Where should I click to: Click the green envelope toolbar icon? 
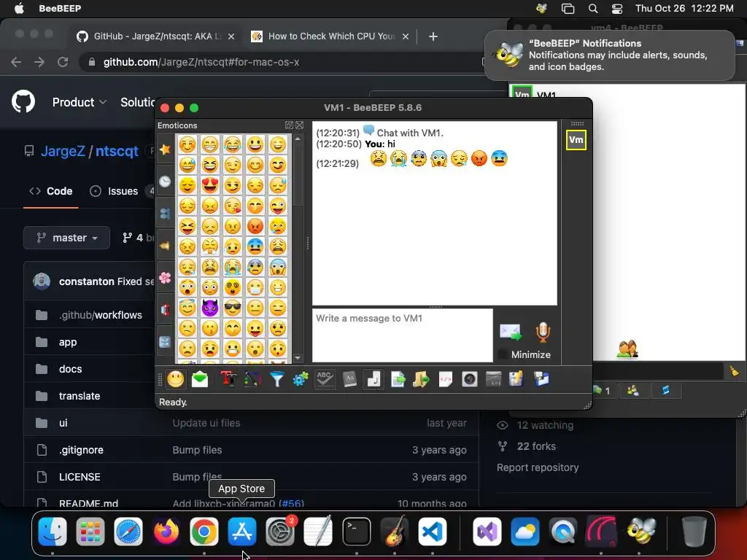pos(200,379)
